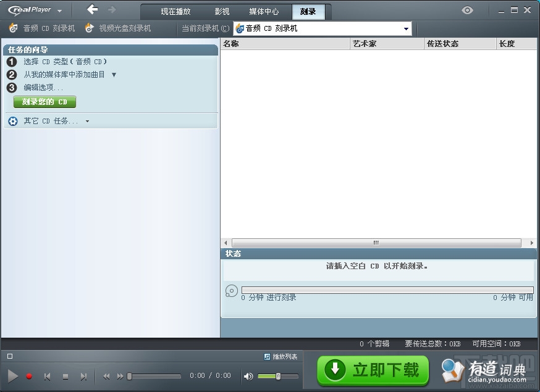Viewport: 540px width, 392px height.
Task: Adjust the volume slider
Action: pos(278,376)
